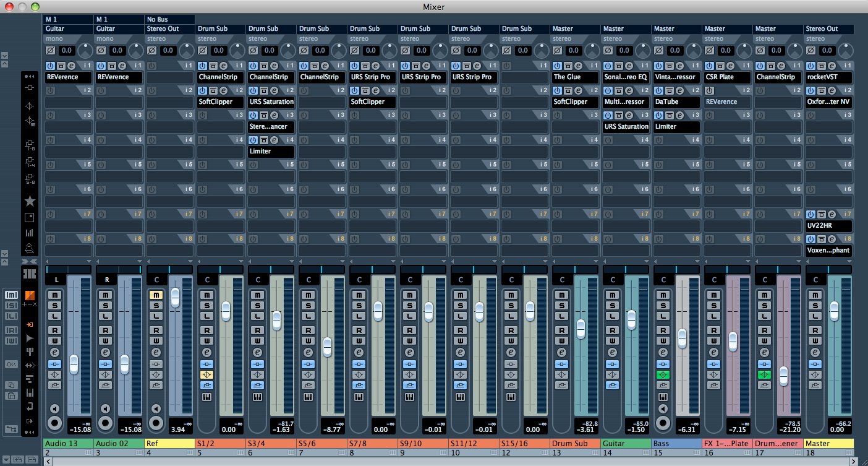Open Master output routing of the Bass channel
The image size is (868, 466).
click(677, 28)
